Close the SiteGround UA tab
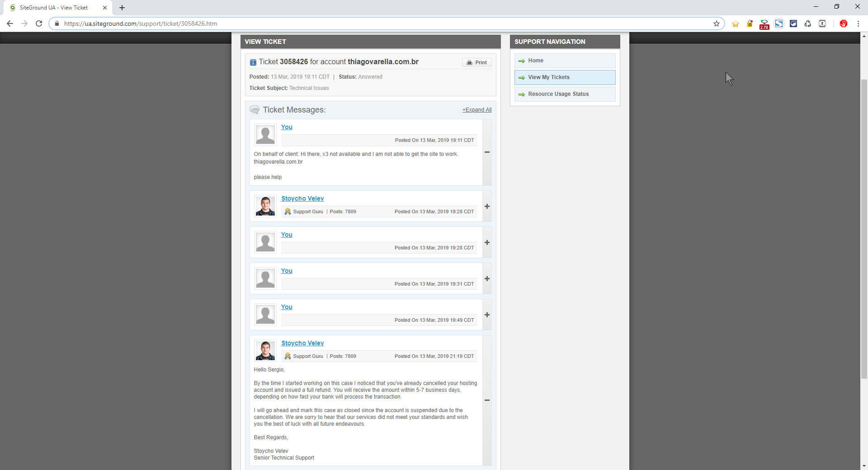 105,8
